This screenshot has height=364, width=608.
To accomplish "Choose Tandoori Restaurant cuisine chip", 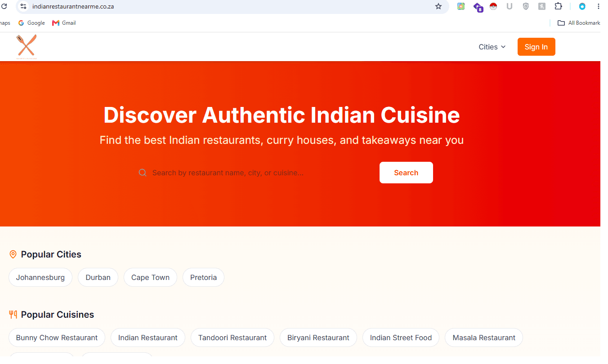I will [232, 337].
